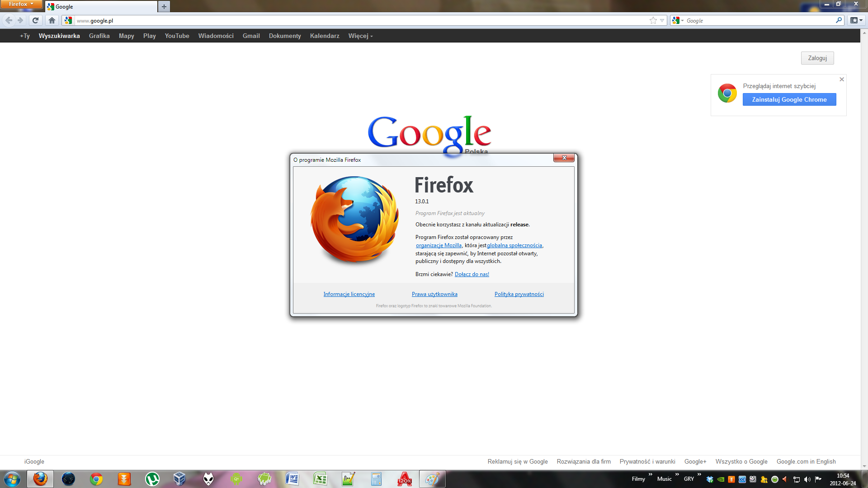Click the Zainstaluj Google Chrome button
This screenshot has width=868, height=488.
click(789, 99)
